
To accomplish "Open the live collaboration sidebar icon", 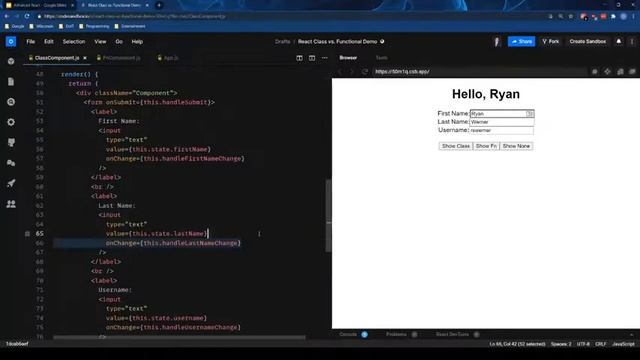I will pyautogui.click(x=11, y=204).
